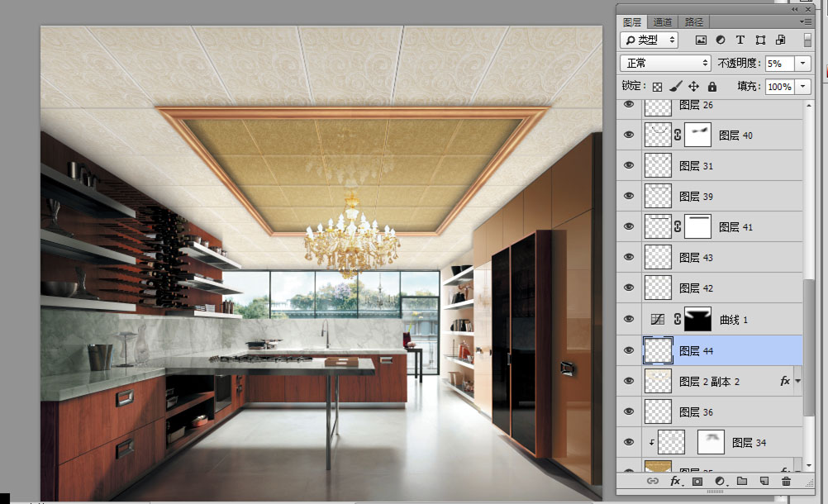Toggle visibility of 图层 2 副本 2
The width and height of the screenshot is (828, 504).
click(628, 381)
